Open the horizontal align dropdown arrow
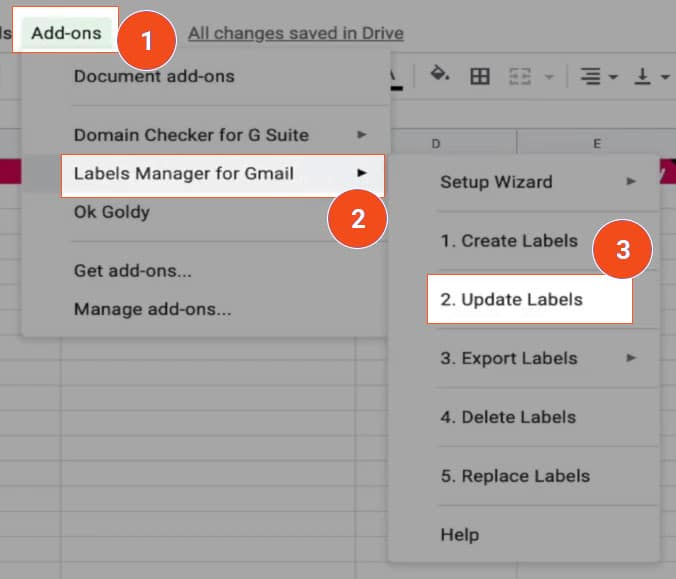 (613, 77)
